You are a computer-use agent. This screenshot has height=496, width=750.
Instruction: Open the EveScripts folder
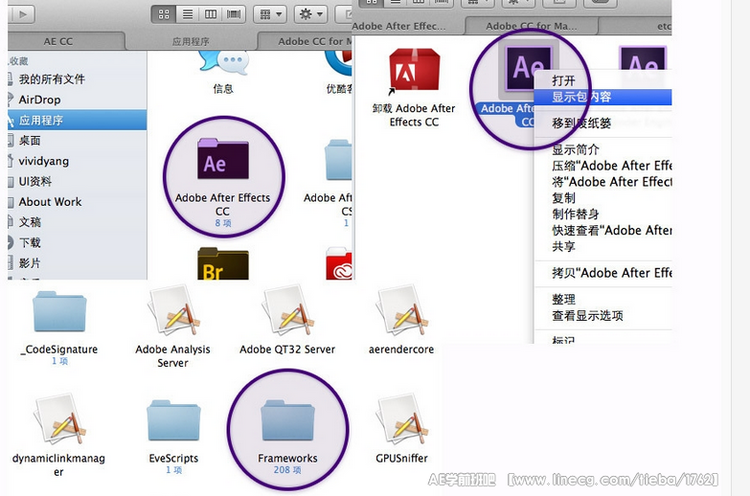click(173, 420)
